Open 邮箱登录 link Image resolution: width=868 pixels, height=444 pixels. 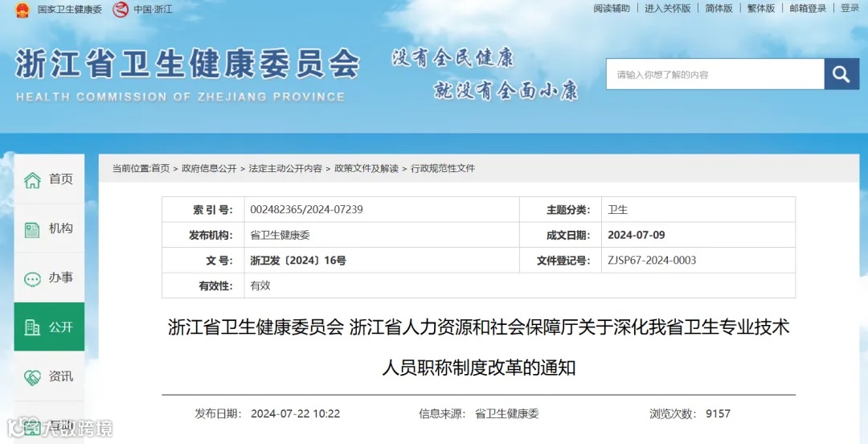coord(808,8)
